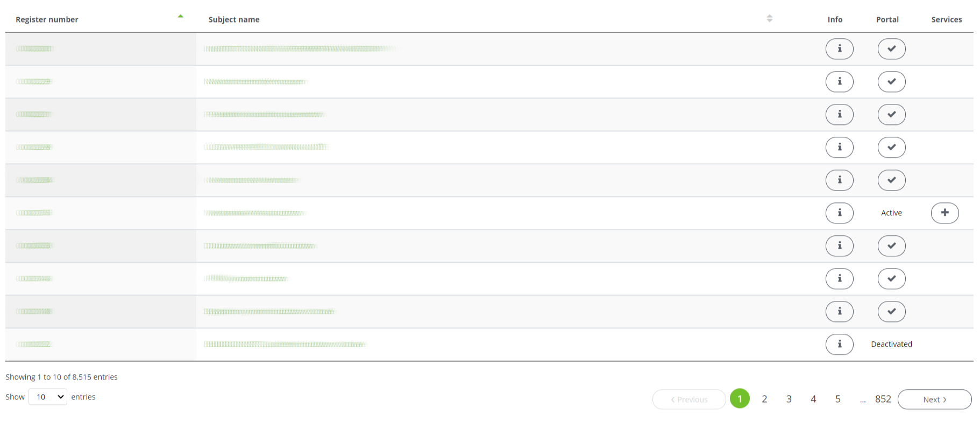The width and height of the screenshot is (980, 421).
Task: Open the Show entries count dropdown
Action: tap(48, 397)
